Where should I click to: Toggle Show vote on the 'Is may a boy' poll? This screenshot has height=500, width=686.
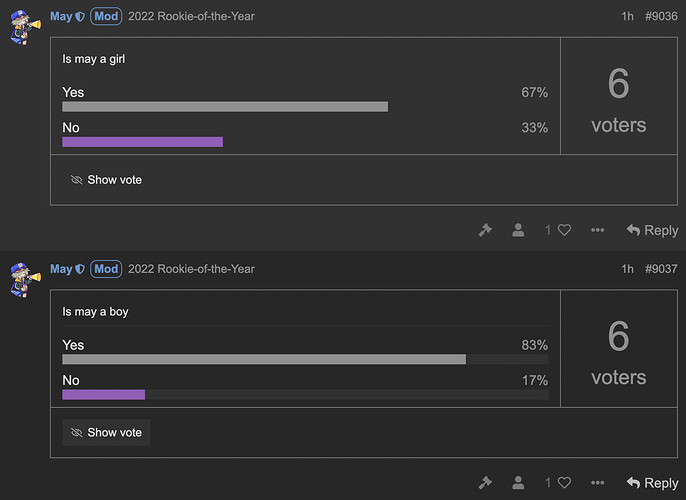pyautogui.click(x=106, y=433)
